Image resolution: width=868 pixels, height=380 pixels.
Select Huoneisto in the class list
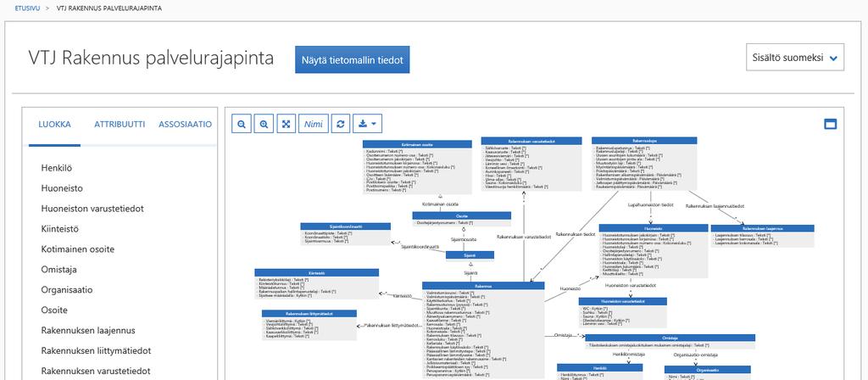click(x=62, y=188)
